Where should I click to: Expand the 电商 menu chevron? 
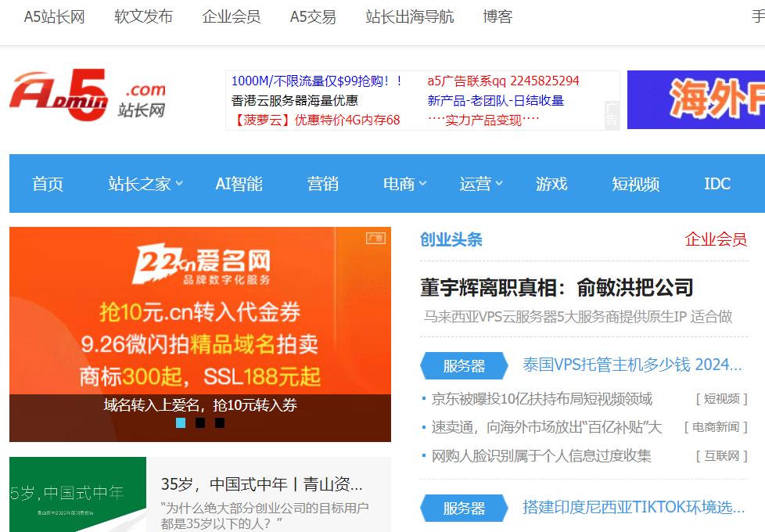(x=423, y=184)
